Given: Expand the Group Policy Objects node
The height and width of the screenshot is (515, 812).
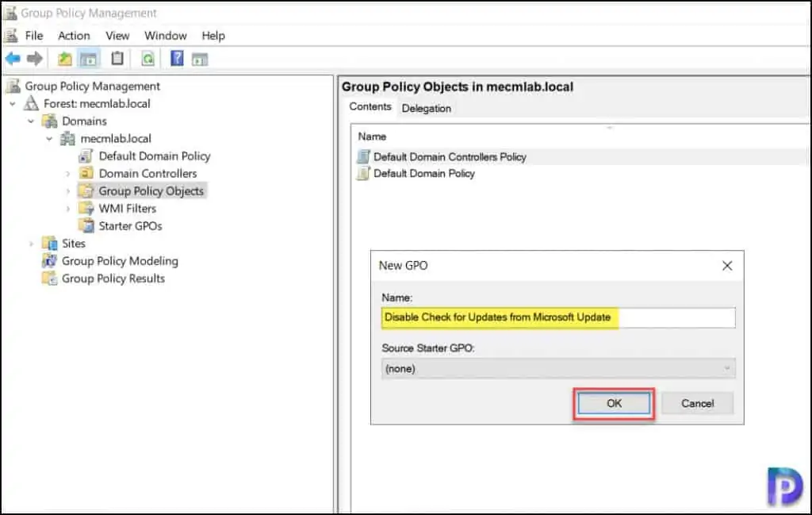Looking at the screenshot, I should (x=68, y=191).
